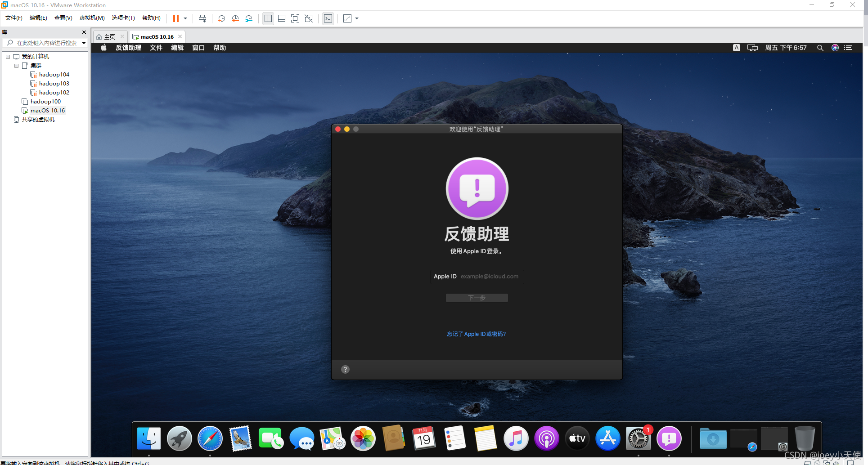Screen dimensions: 868x465
Task: Close the library panel with its X
Action: (x=84, y=32)
